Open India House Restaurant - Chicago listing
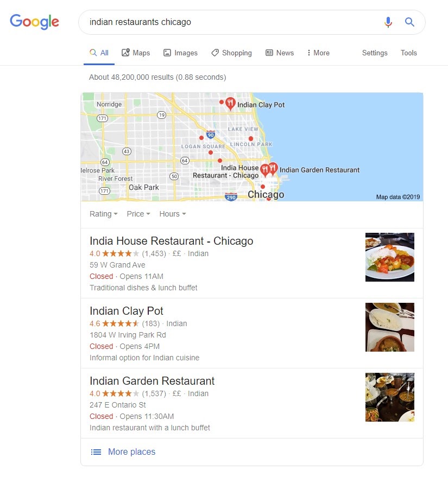The image size is (448, 477). click(x=172, y=241)
